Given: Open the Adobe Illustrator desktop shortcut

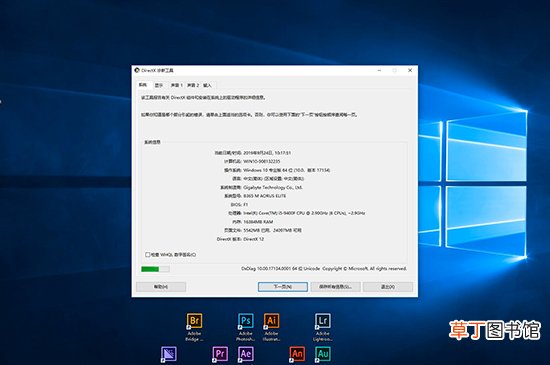Looking at the screenshot, I should click(x=271, y=327).
